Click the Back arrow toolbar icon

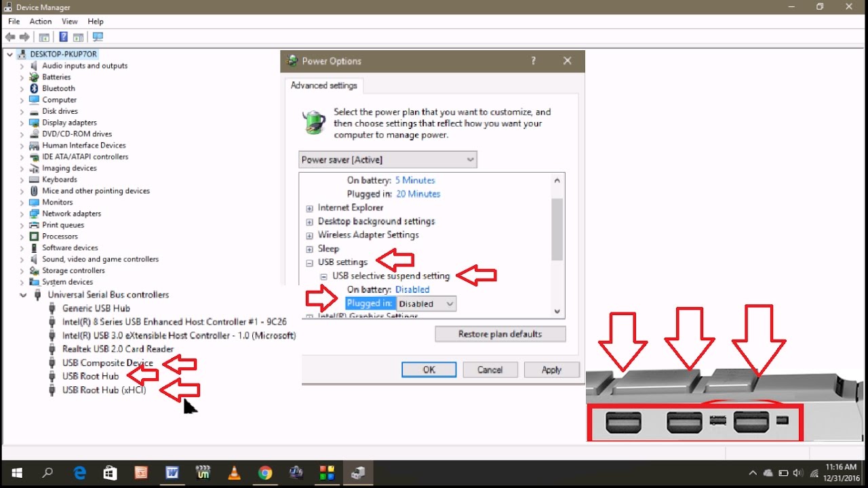click(x=10, y=37)
